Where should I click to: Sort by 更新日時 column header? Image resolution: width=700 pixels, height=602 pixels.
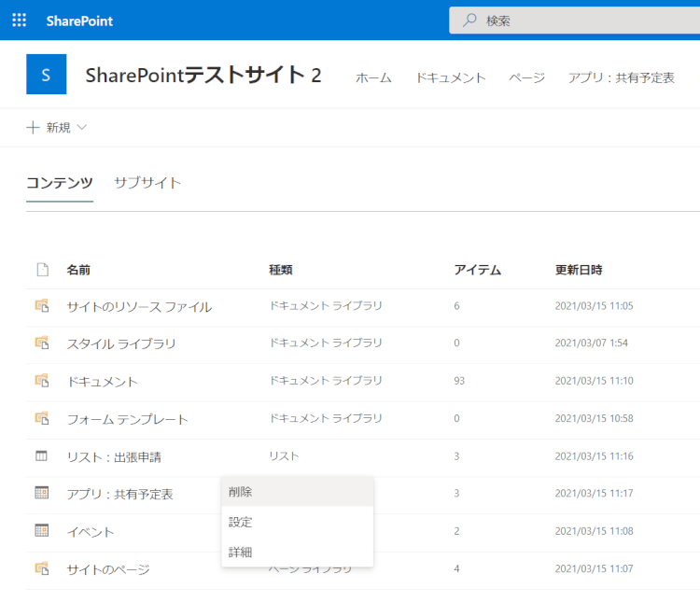point(579,270)
